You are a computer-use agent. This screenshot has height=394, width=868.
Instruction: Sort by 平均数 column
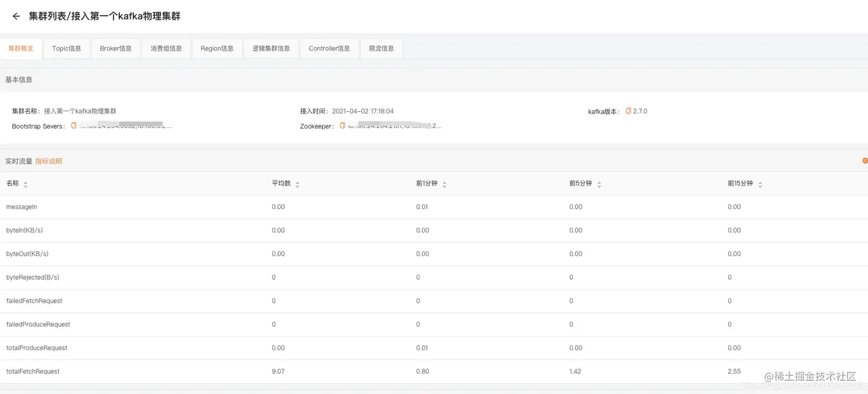coord(297,184)
